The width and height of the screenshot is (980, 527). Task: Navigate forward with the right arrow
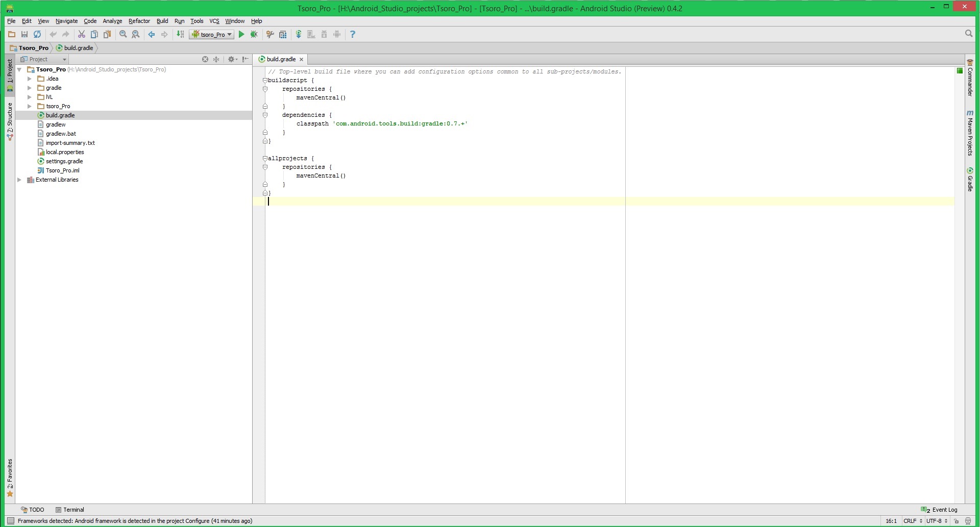[164, 34]
